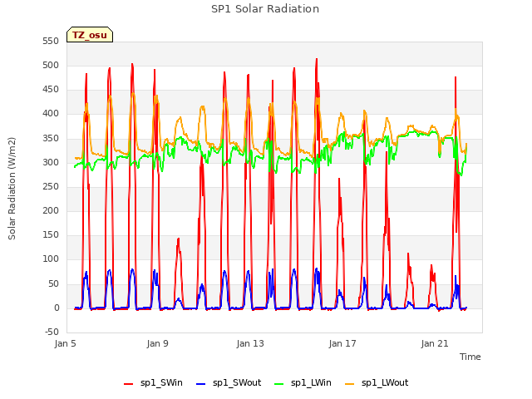Click the 100 y-axis tick label
Viewport: 532px width, 399px height.
(x=51, y=259)
